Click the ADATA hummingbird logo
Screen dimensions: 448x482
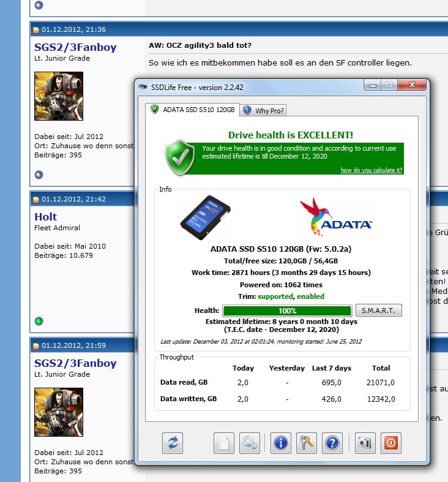pyautogui.click(x=335, y=217)
